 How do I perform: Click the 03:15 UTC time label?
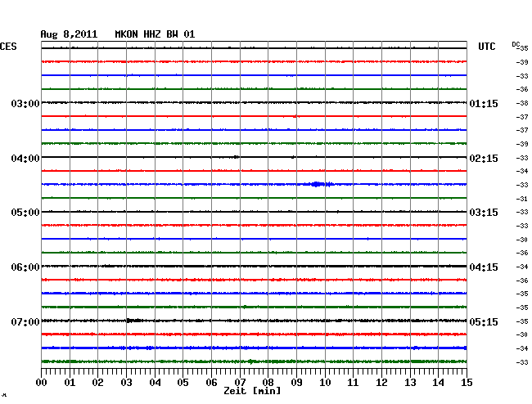pos(484,213)
